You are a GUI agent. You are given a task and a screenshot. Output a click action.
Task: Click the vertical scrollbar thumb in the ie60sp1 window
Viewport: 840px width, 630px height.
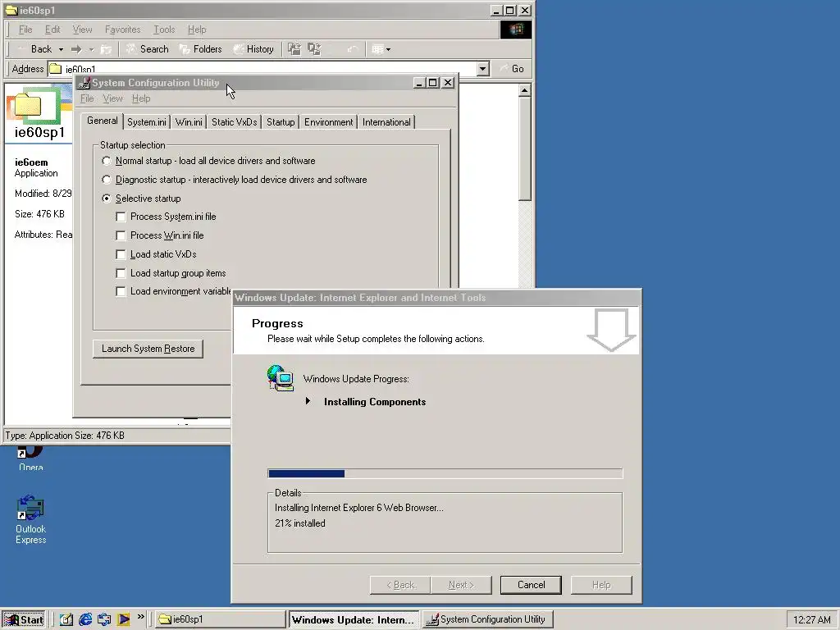[524, 148]
